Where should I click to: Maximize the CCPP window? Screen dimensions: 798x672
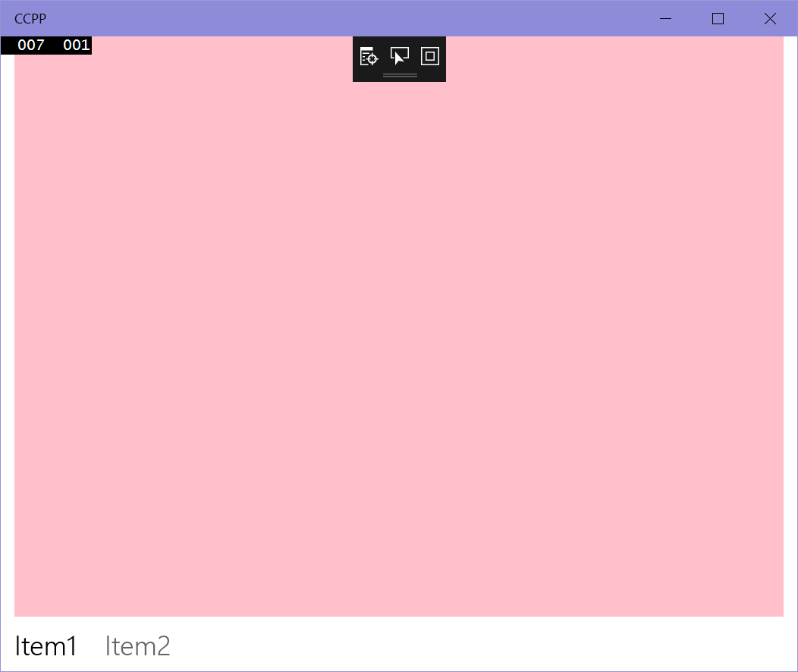tap(718, 19)
